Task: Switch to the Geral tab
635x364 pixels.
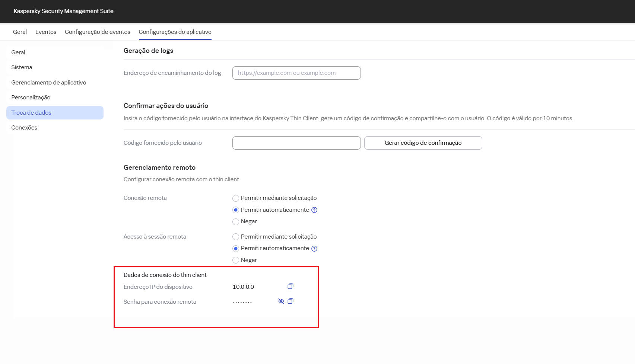Action: (19, 32)
